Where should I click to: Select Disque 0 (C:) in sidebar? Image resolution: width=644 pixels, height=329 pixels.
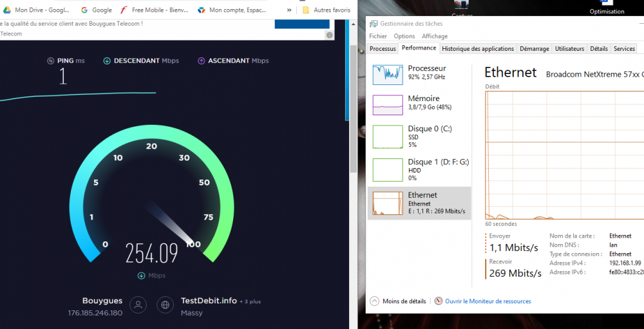coord(419,136)
